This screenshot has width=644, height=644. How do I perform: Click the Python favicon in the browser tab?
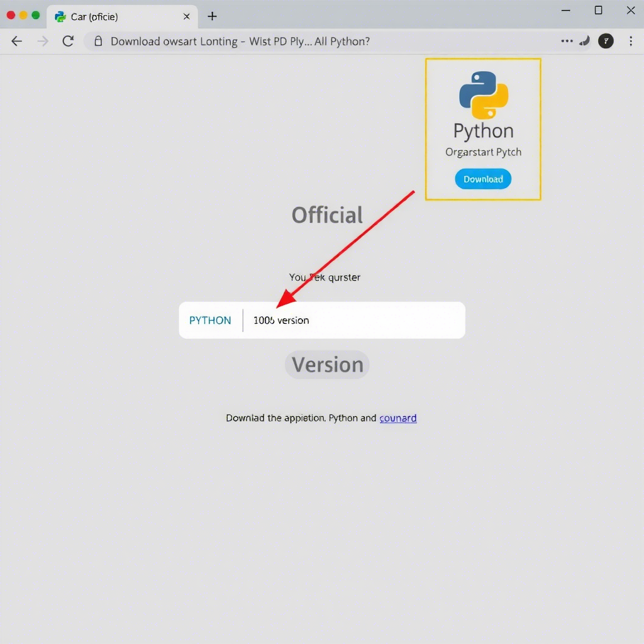[x=60, y=16]
